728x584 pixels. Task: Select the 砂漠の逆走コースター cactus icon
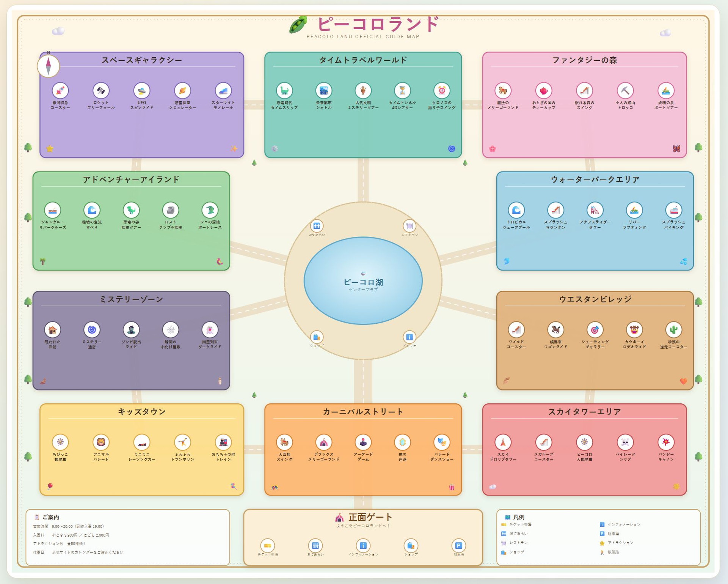click(x=674, y=330)
